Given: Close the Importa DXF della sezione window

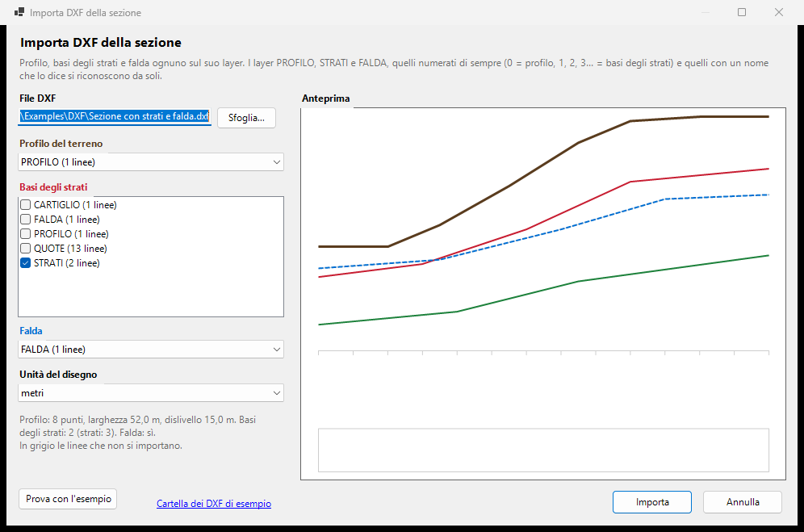Looking at the screenshot, I should pos(779,12).
